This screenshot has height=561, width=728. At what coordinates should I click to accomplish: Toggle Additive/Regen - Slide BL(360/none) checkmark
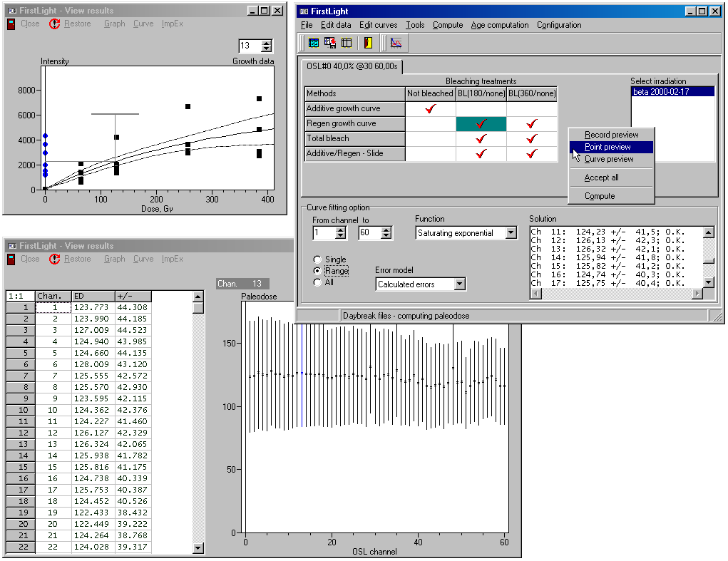[532, 153]
